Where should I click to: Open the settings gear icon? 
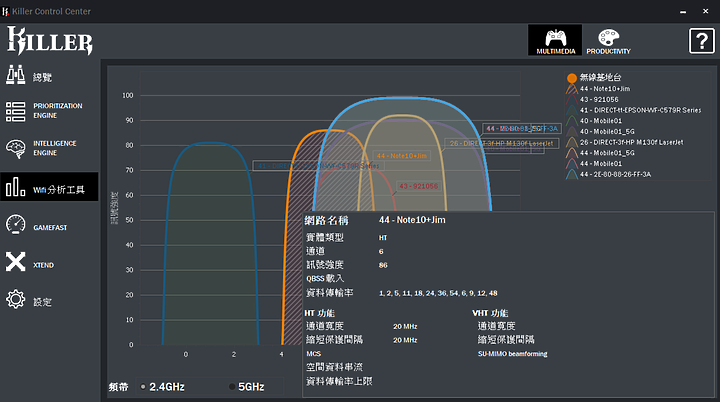click(15, 299)
